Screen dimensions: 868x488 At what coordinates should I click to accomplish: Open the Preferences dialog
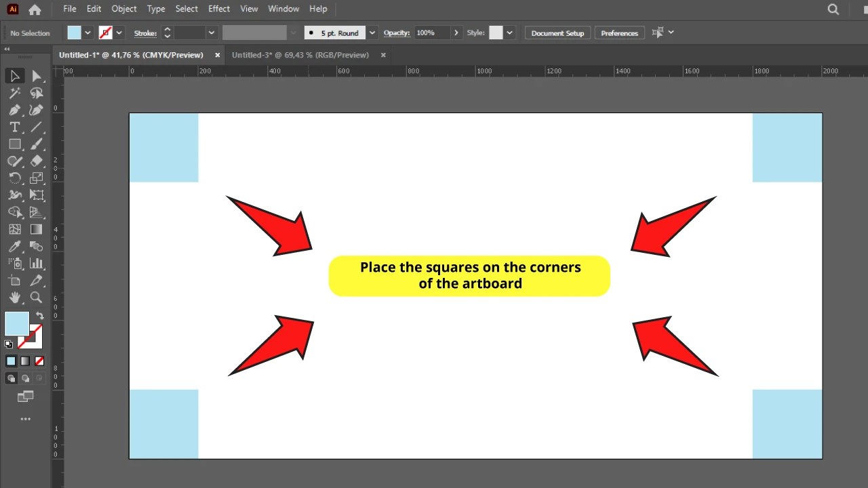618,32
